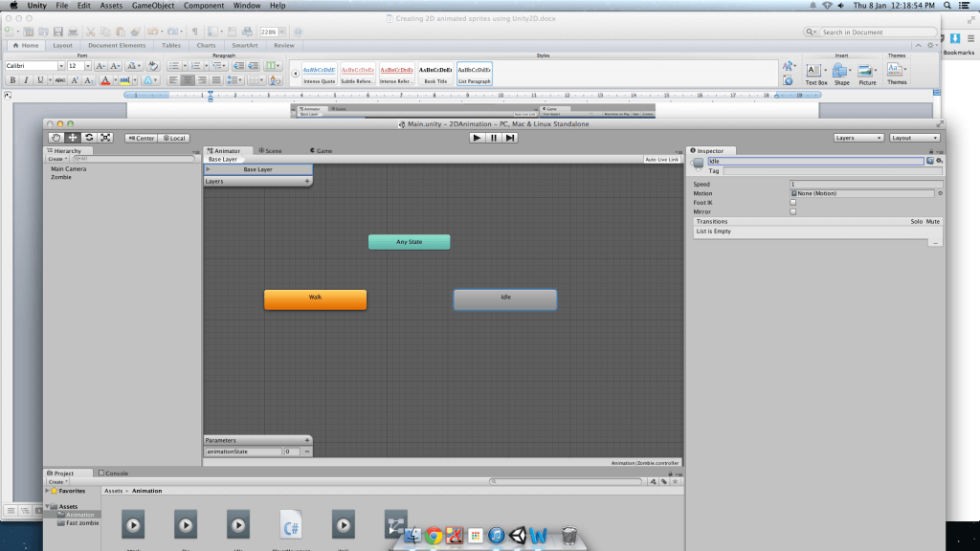Open Trash in the Dock
The height and width of the screenshot is (551, 980).
[x=568, y=536]
